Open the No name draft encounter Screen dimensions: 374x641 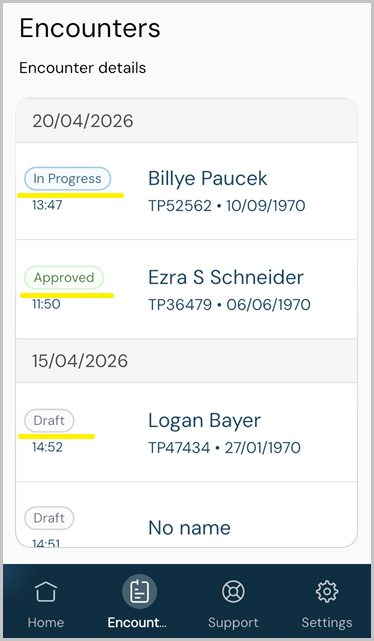pyautogui.click(x=186, y=514)
